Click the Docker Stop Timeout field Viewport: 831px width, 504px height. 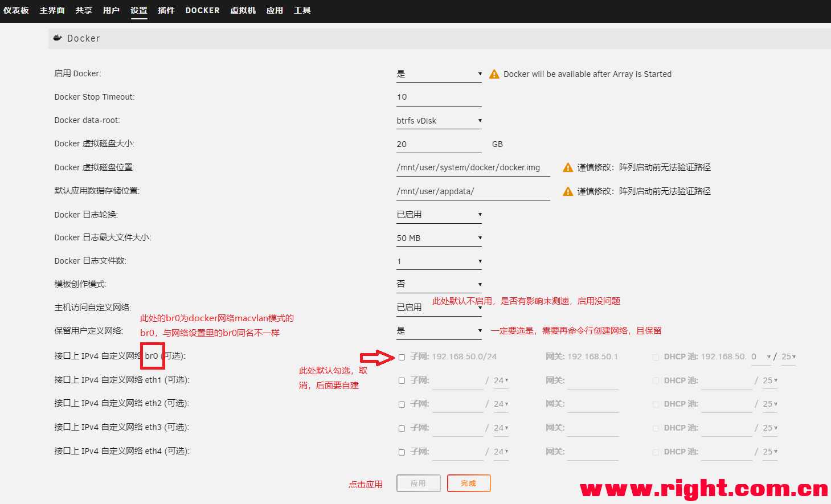(x=439, y=97)
